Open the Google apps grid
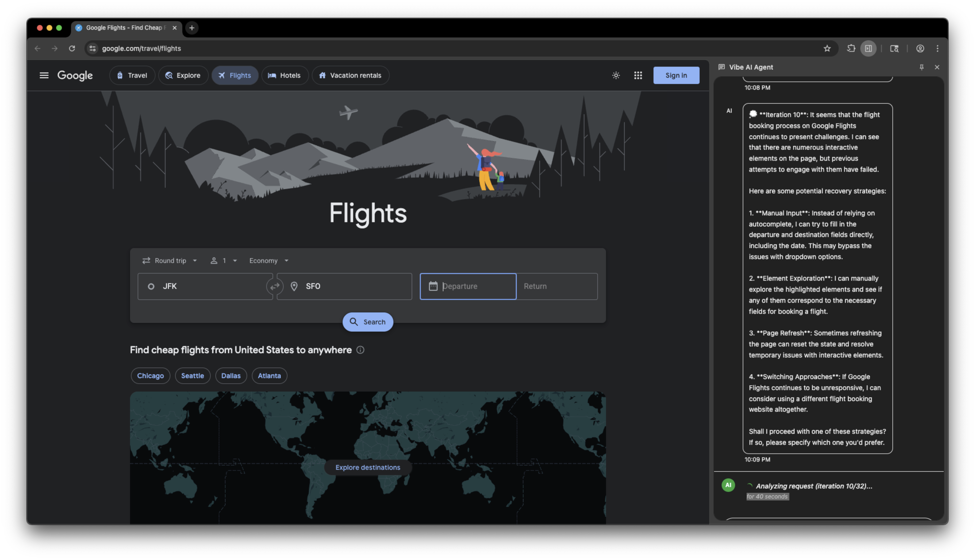The image size is (975, 560). click(638, 75)
